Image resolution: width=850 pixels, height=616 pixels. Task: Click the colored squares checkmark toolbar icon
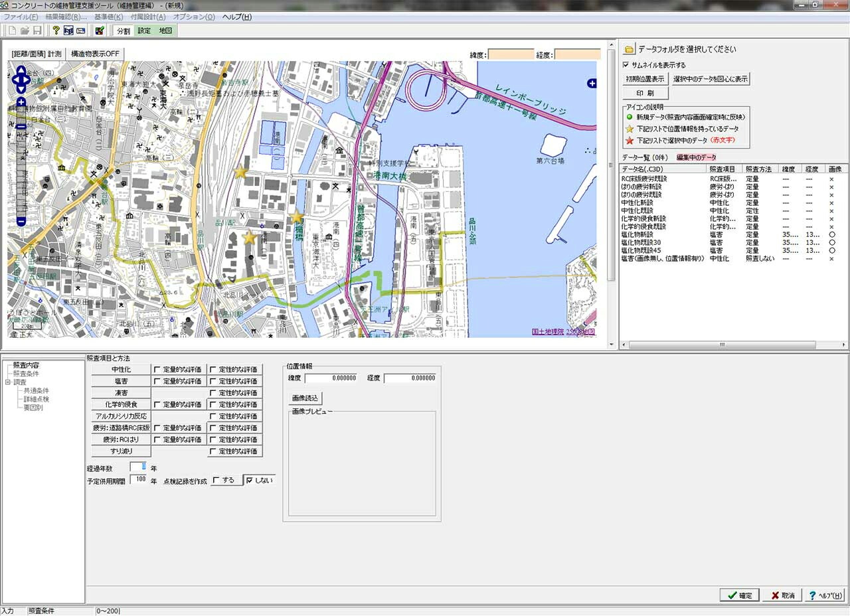100,31
